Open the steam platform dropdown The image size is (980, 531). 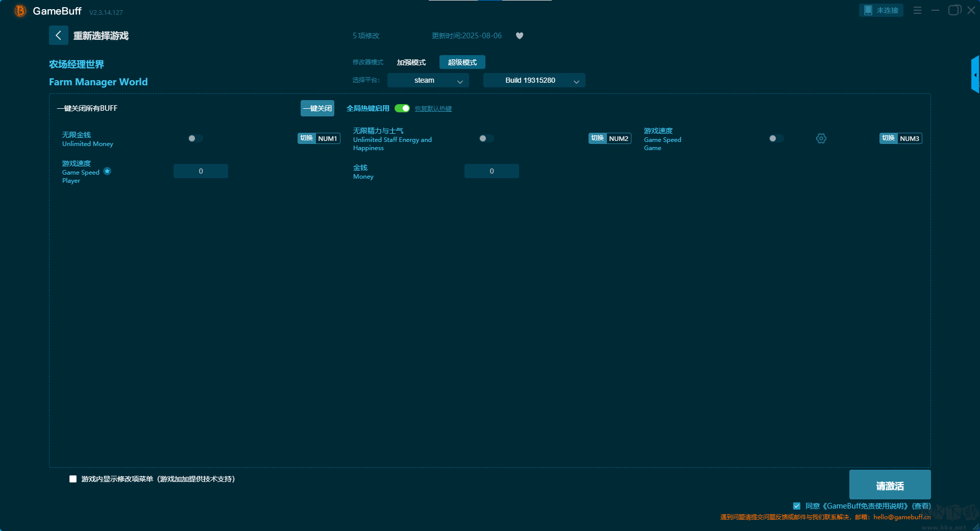pos(428,80)
